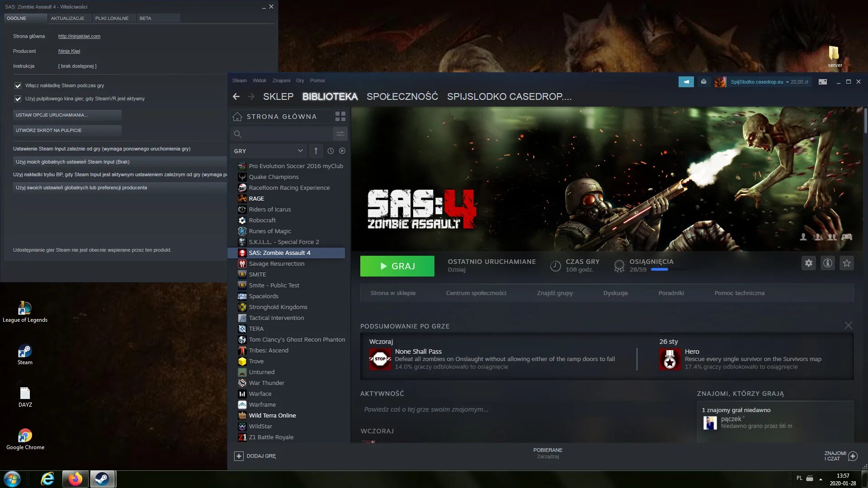Viewport: 868px width, 488px height.
Task: Open the Dyskusje link
Action: coord(615,293)
